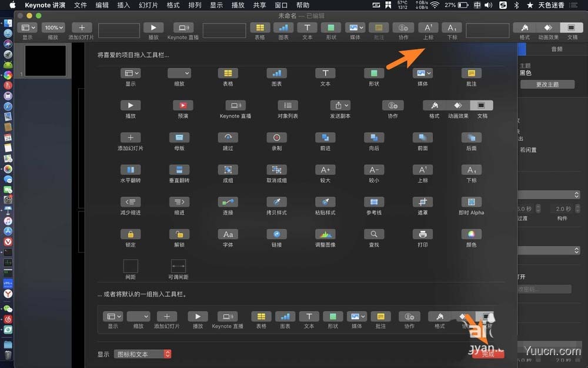Click the Play (播放) item in palette
This screenshot has height=368, width=588.
(131, 105)
